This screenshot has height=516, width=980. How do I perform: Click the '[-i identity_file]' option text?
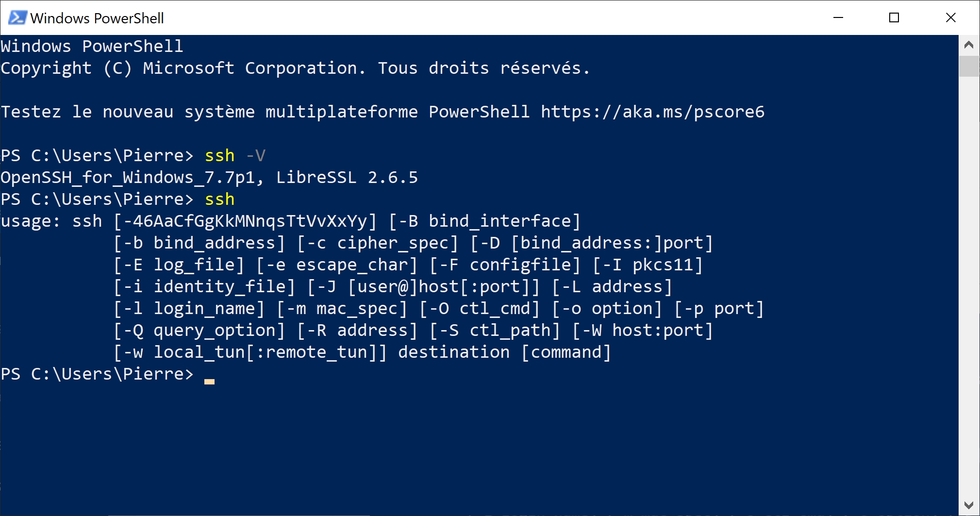point(204,287)
